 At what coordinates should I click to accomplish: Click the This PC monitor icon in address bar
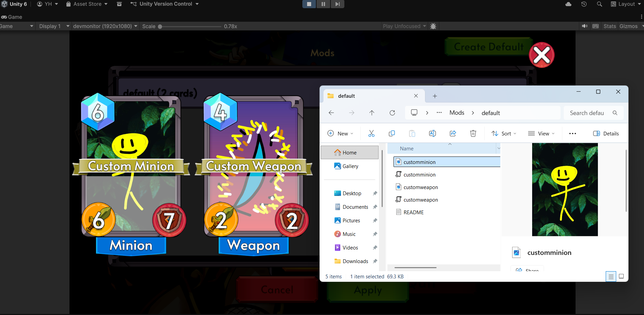414,113
